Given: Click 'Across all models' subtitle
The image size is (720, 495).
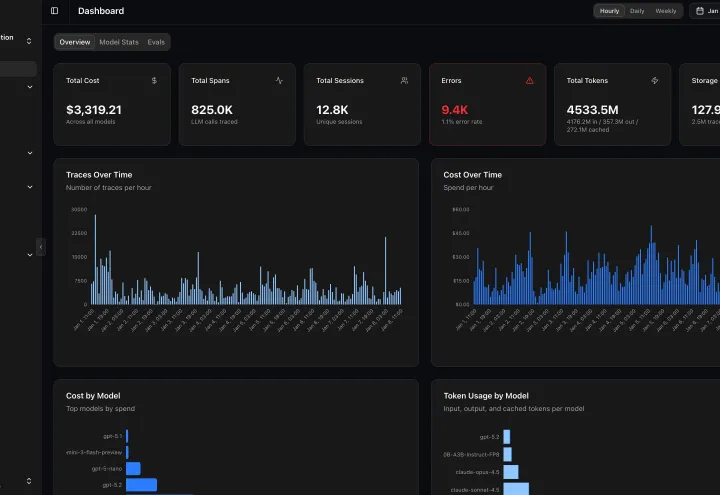Looking at the screenshot, I should [90, 122].
